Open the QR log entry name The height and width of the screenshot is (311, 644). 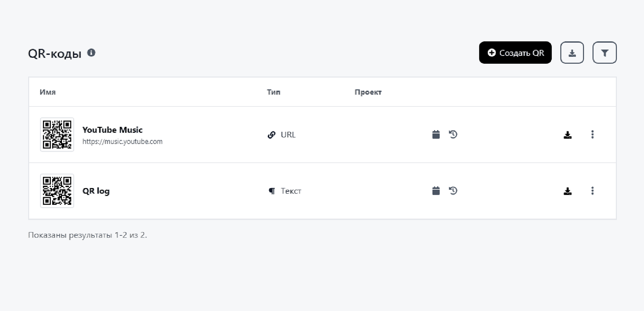click(x=96, y=191)
